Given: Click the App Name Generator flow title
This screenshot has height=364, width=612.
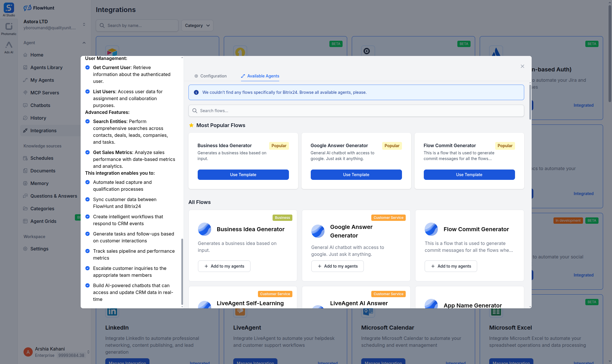Looking at the screenshot, I should click(473, 305).
